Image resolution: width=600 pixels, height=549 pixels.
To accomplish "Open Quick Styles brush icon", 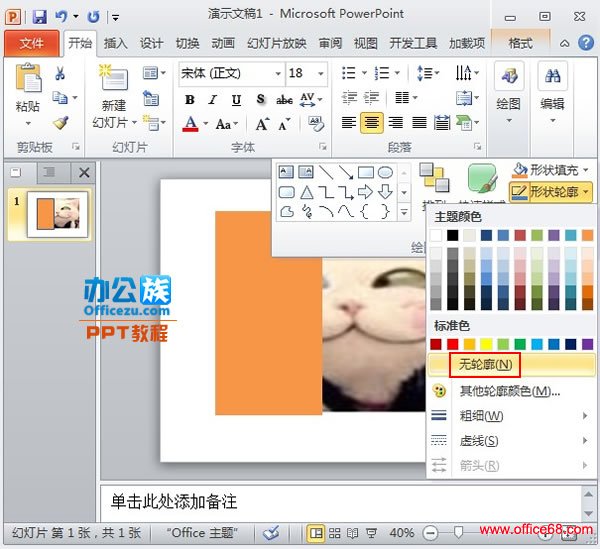I will click(x=483, y=178).
